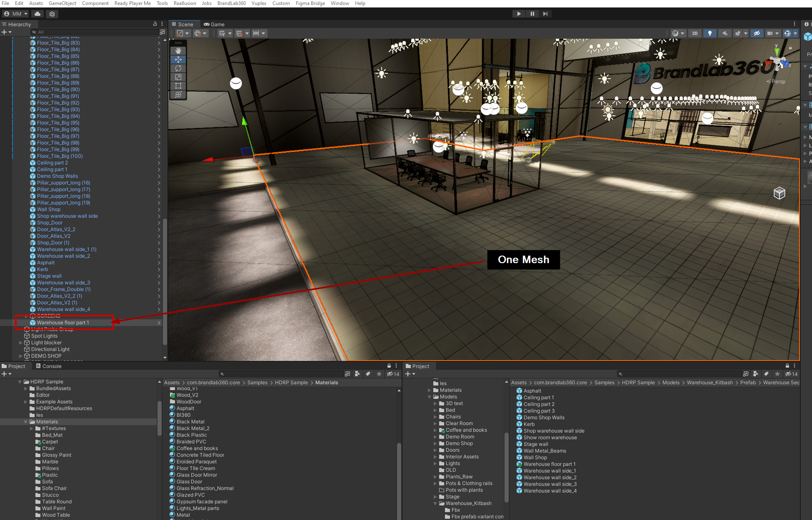Select the Rect transform tool
812x520 pixels.
point(178,86)
